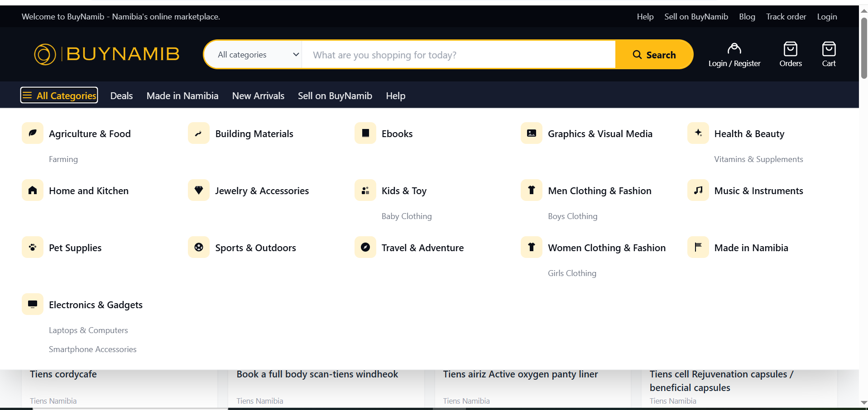The height and width of the screenshot is (410, 868).
Task: Click the Login / Register user icon
Action: [x=734, y=48]
